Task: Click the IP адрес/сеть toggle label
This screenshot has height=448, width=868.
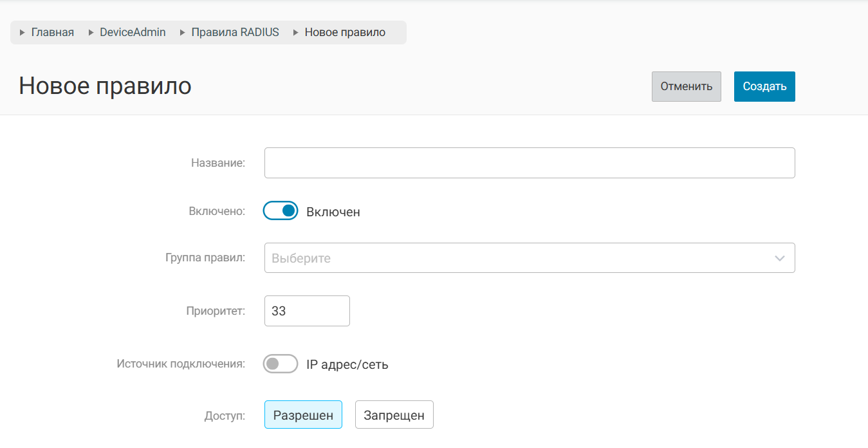Action: 347,364
